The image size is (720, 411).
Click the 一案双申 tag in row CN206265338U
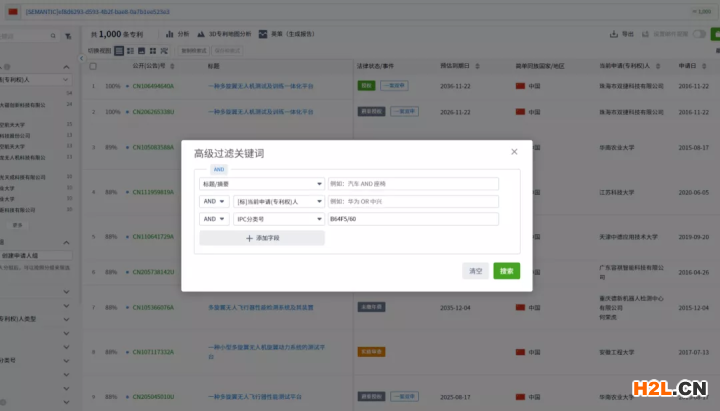(404, 111)
